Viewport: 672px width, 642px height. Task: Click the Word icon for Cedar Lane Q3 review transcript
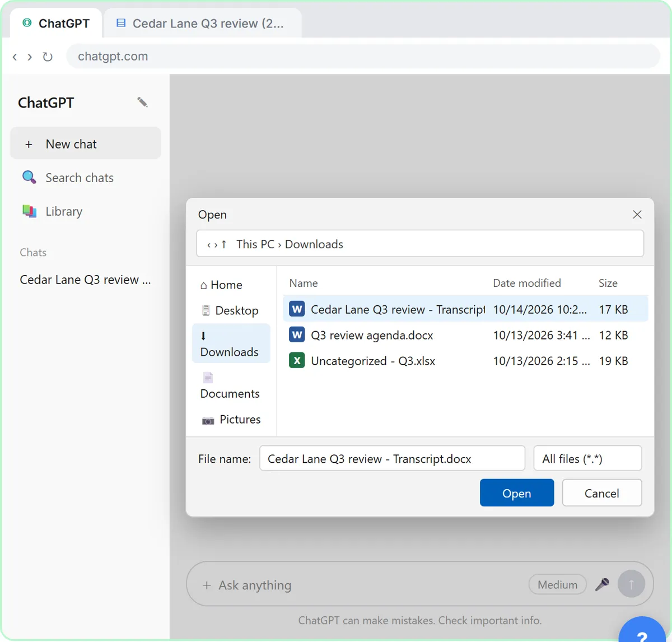pyautogui.click(x=297, y=309)
